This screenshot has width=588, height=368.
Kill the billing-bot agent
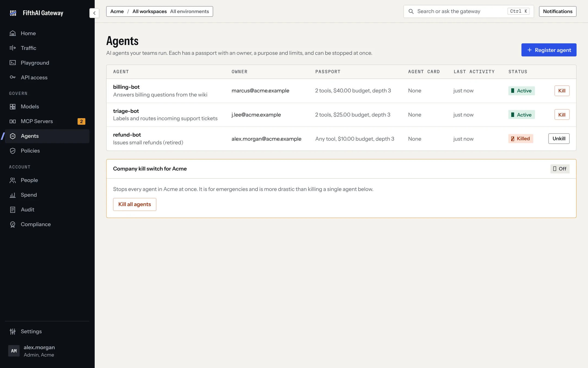562,91
